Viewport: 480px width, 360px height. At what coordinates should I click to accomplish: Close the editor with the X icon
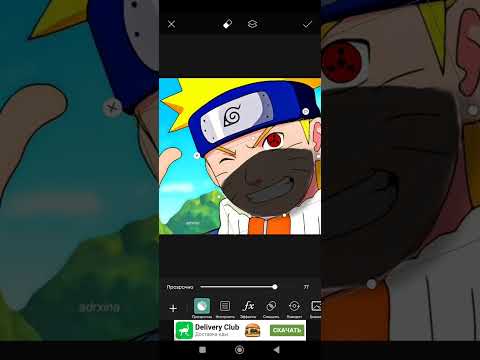(x=171, y=24)
